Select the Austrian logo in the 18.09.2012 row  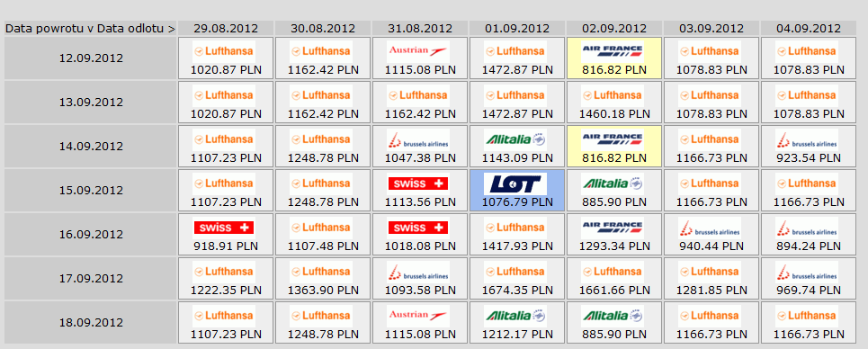(418, 315)
